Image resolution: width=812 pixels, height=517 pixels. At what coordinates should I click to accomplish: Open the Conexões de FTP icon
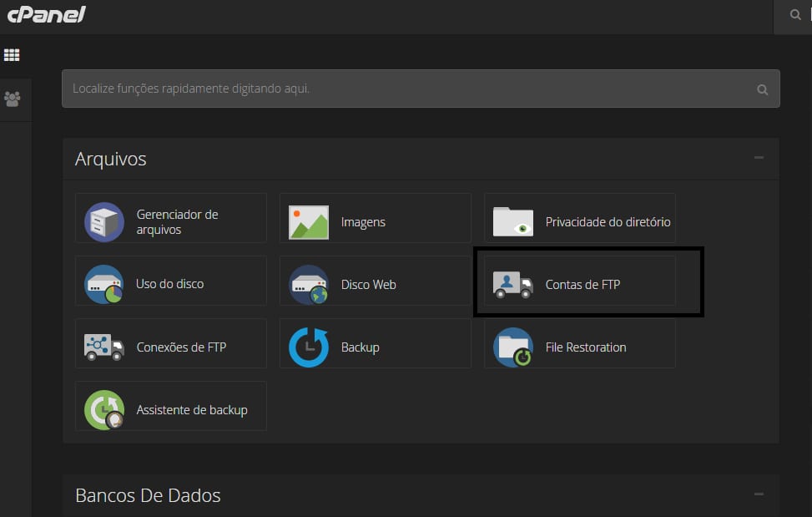coord(104,347)
